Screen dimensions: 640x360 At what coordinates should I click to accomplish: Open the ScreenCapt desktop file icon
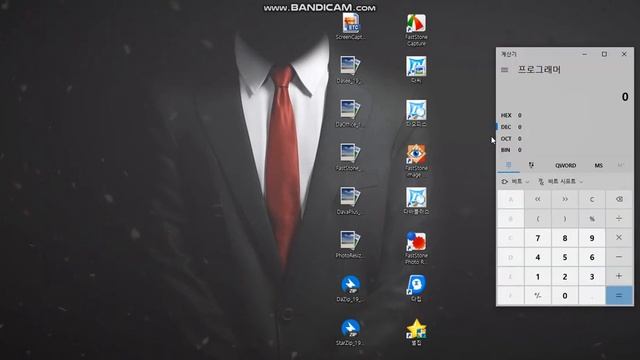351,27
